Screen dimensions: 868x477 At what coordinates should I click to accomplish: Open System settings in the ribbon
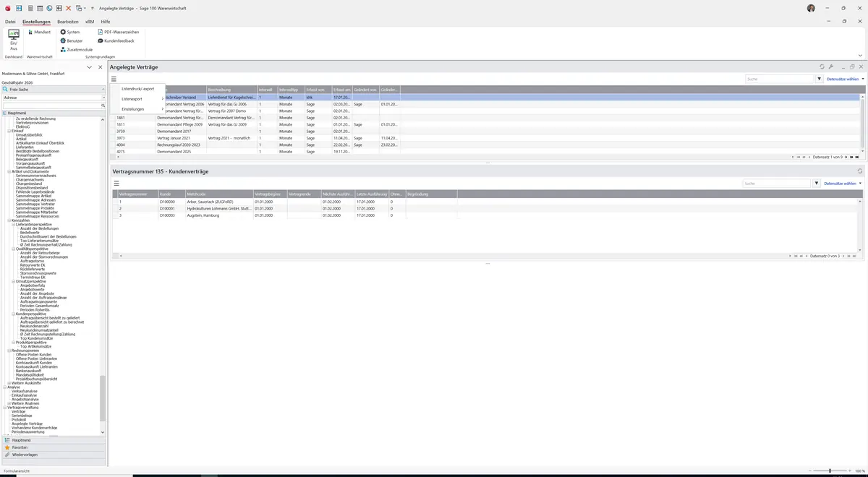coord(70,32)
